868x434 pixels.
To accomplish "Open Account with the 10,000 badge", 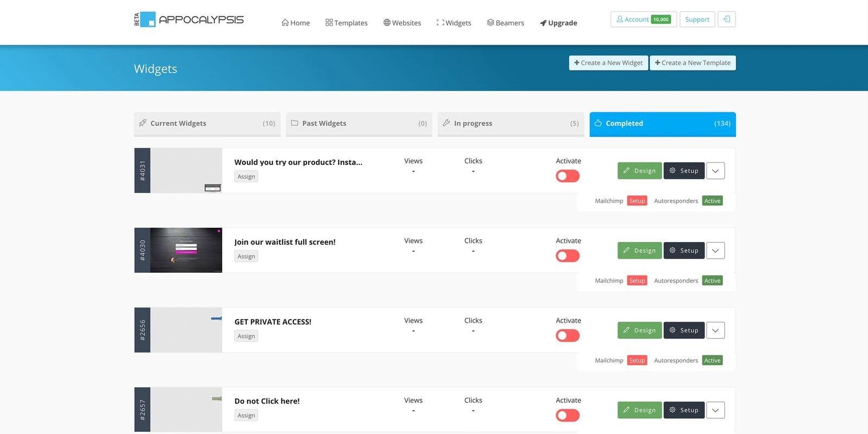I will click(x=643, y=20).
